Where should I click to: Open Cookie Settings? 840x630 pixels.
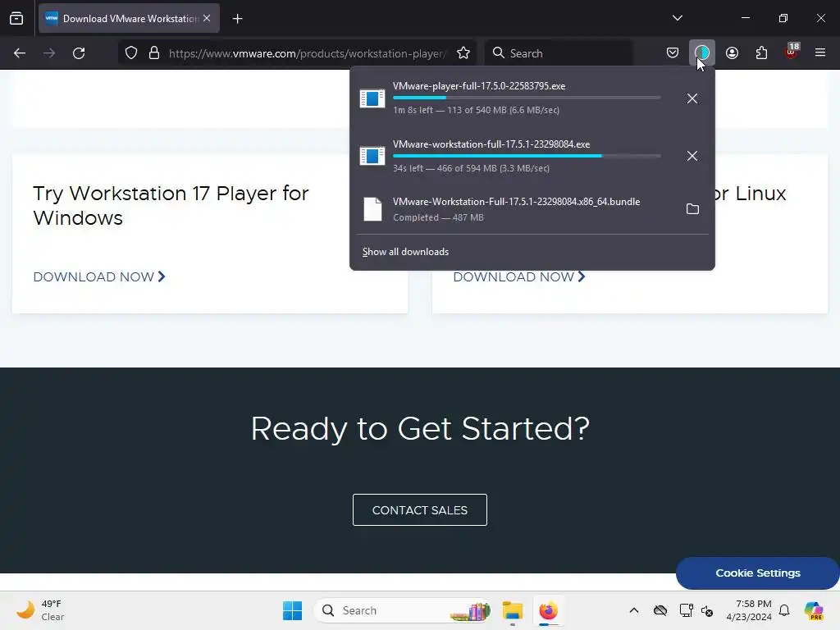757,573
